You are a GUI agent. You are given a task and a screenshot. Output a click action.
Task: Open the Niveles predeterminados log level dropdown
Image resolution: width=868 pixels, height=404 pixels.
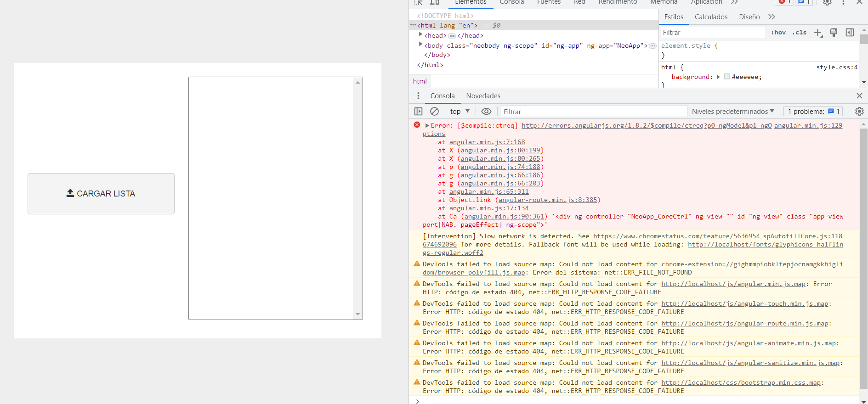coord(733,112)
